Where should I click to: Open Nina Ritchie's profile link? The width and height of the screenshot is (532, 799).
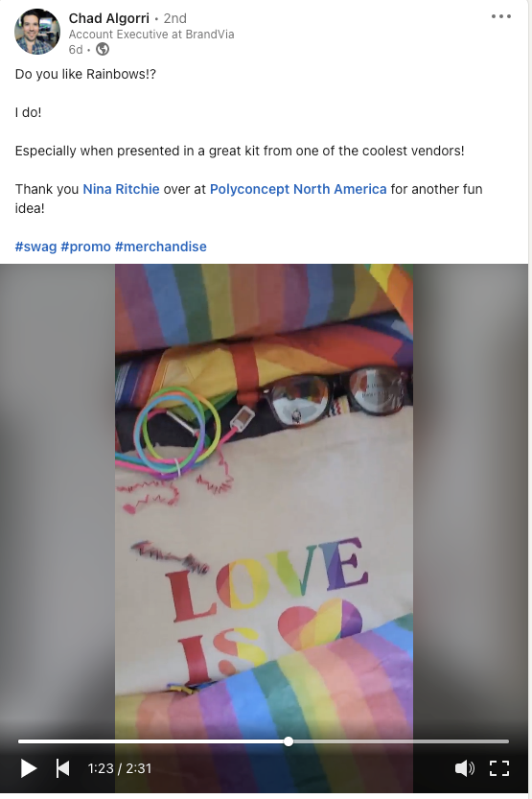click(121, 189)
